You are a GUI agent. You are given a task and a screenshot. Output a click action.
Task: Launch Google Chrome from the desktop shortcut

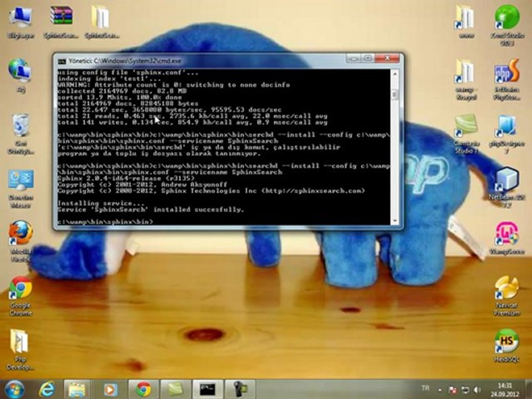[21, 296]
